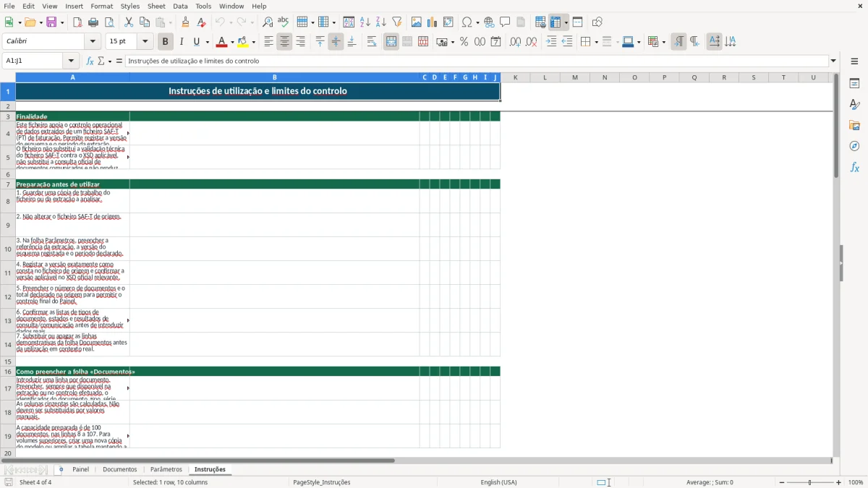
Task: Insert a comment from the toolbar
Action: click(505, 22)
